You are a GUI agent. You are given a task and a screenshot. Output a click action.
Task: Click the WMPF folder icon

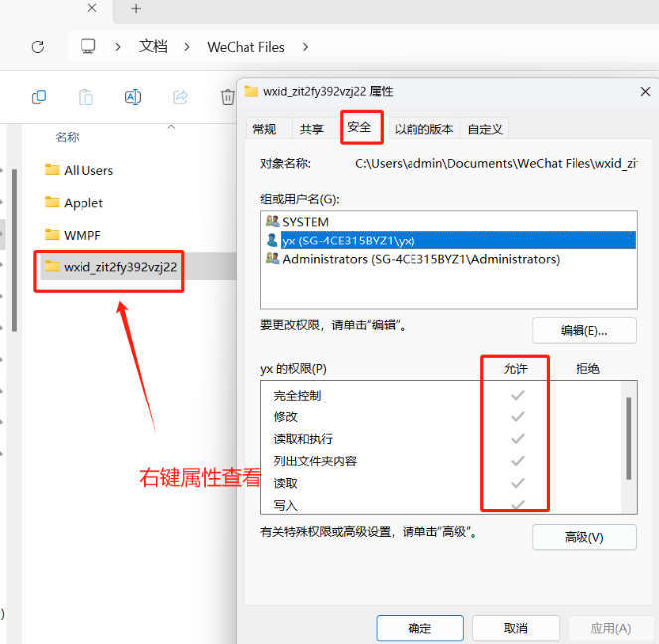[52, 234]
